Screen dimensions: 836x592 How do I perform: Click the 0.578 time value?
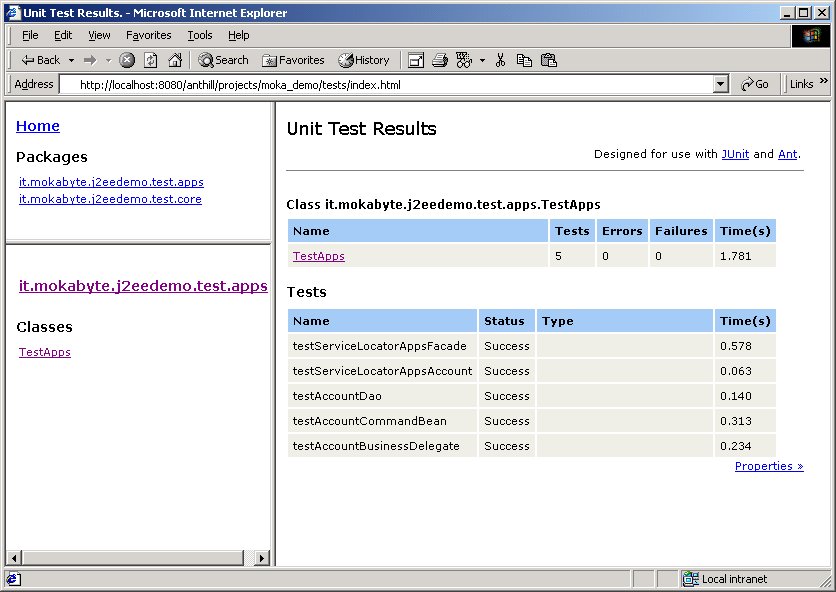736,346
